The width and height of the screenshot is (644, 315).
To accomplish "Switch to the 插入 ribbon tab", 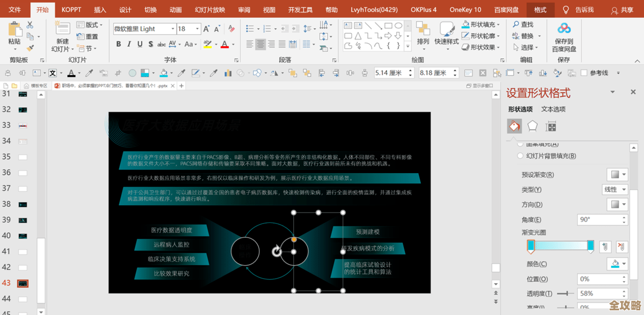I will click(x=100, y=10).
